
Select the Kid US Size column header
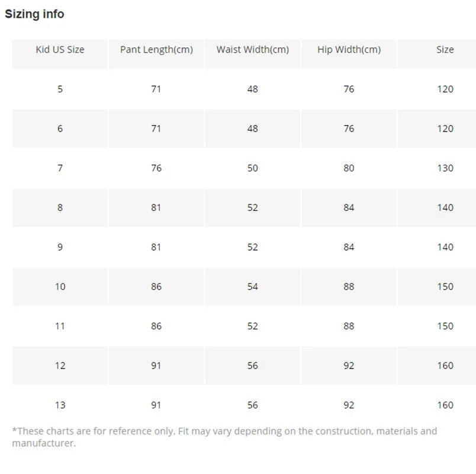[60, 50]
